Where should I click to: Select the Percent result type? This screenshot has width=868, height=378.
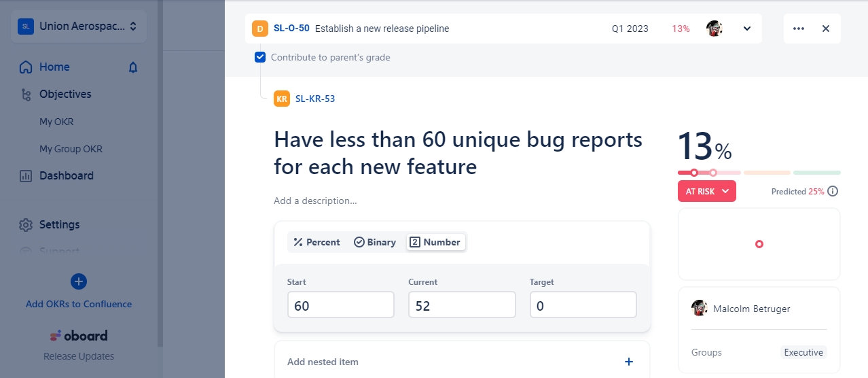tap(317, 242)
